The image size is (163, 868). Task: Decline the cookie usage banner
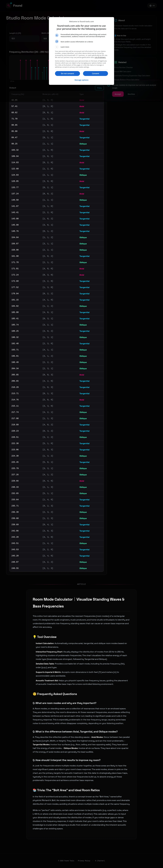[131, 94]
